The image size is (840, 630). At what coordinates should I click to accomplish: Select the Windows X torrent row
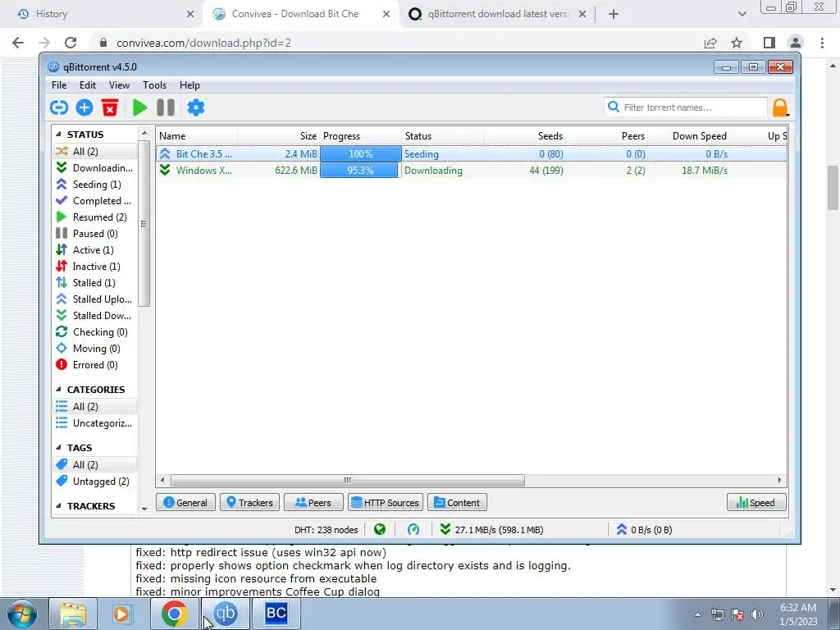[472, 171]
